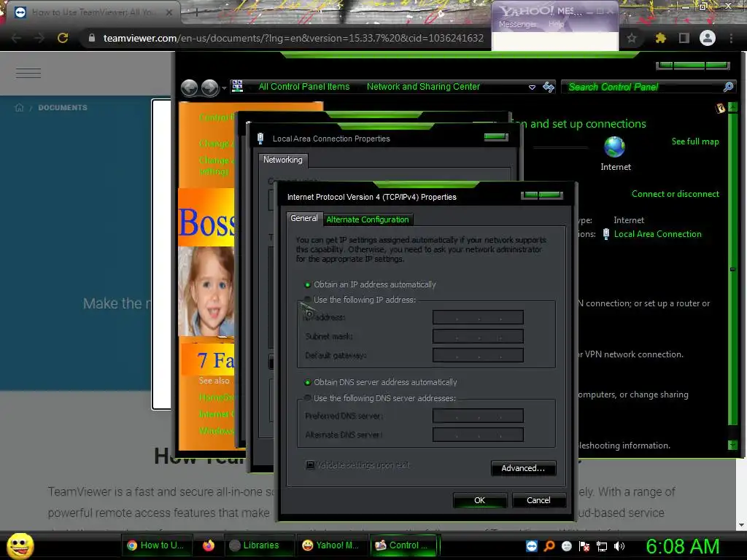This screenshot has height=560, width=747.
Task: Click All Control Panel Items breadcrumb
Action: (304, 87)
